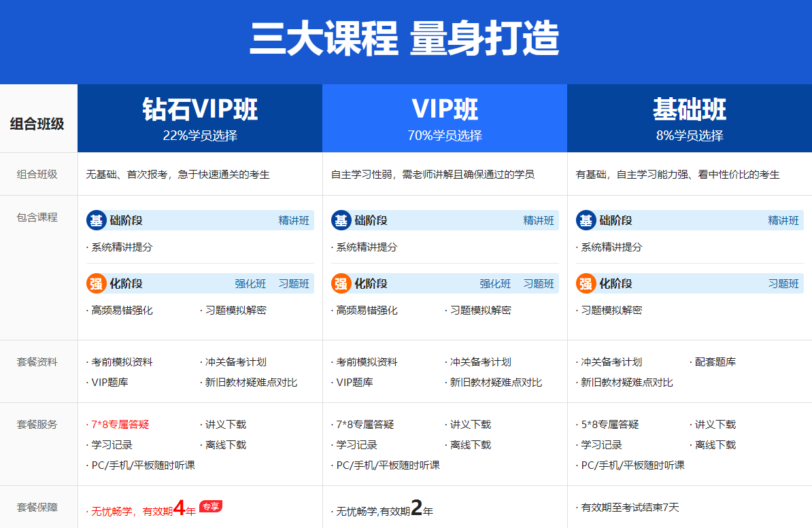Open 习题班 link in 基础班 column
This screenshot has height=528, width=812.
(x=783, y=283)
